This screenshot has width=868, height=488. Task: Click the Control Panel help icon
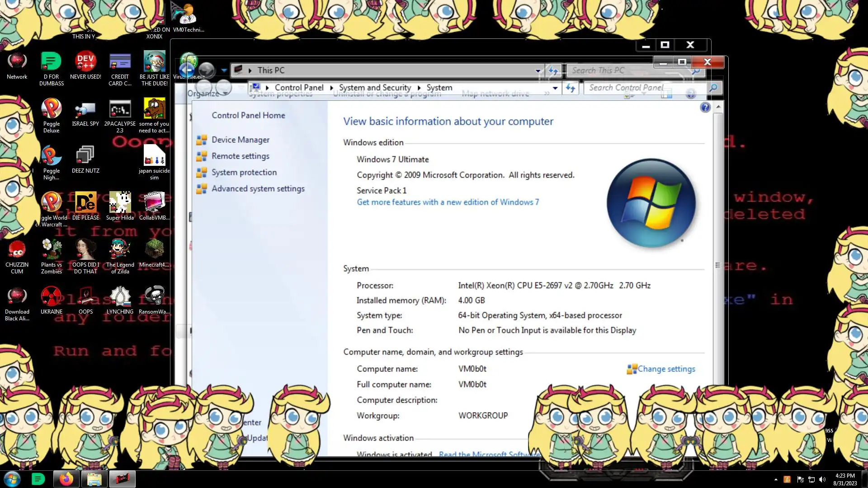click(x=705, y=108)
